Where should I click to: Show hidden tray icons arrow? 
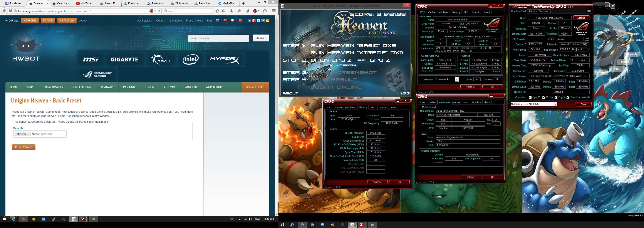(x=240, y=219)
